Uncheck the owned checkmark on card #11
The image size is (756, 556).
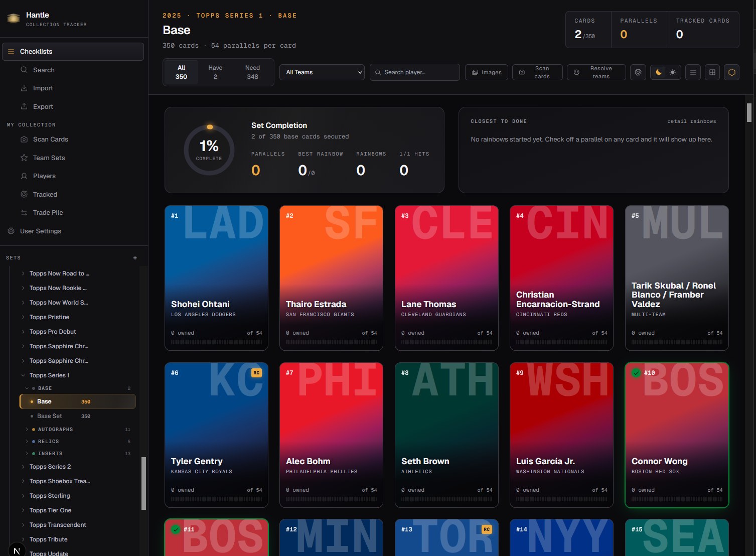point(176,529)
